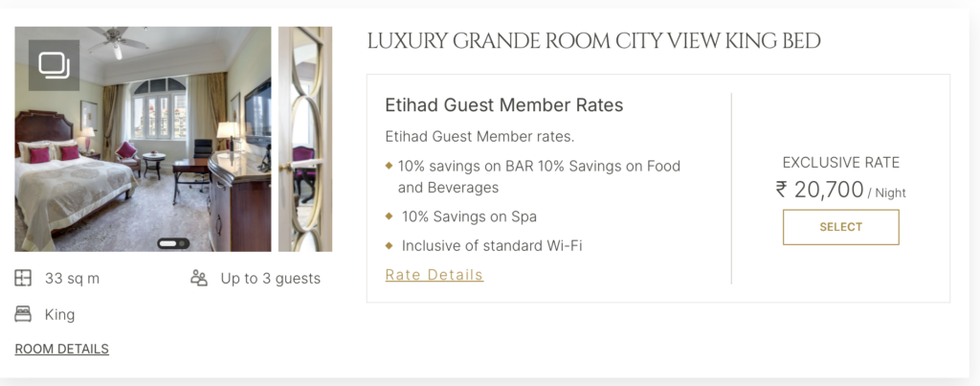Click the Luxury Grande Room City View heading
980x386 pixels.
(593, 41)
